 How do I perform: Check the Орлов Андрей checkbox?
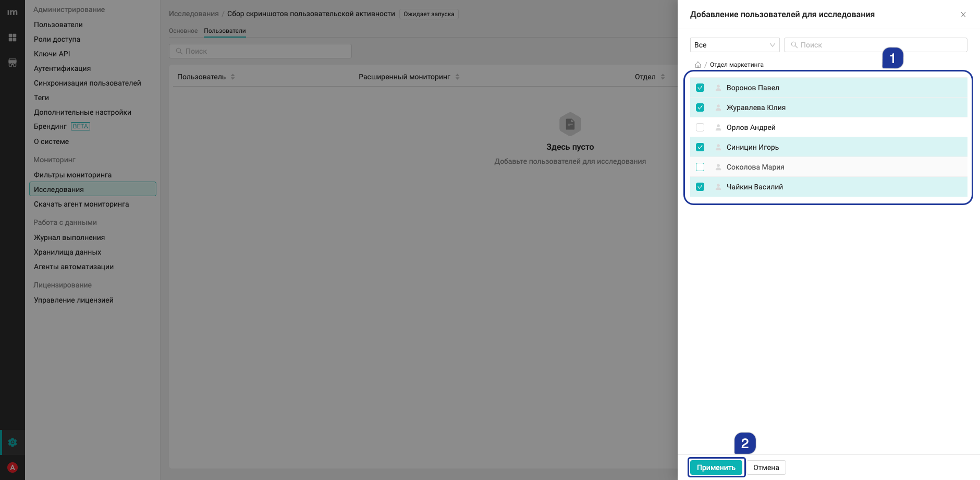click(700, 127)
